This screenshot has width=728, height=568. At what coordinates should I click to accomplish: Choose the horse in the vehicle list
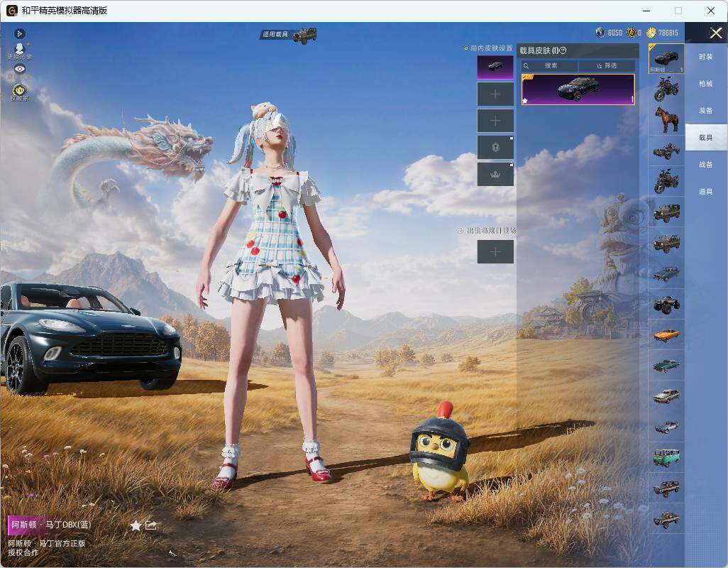(x=666, y=119)
